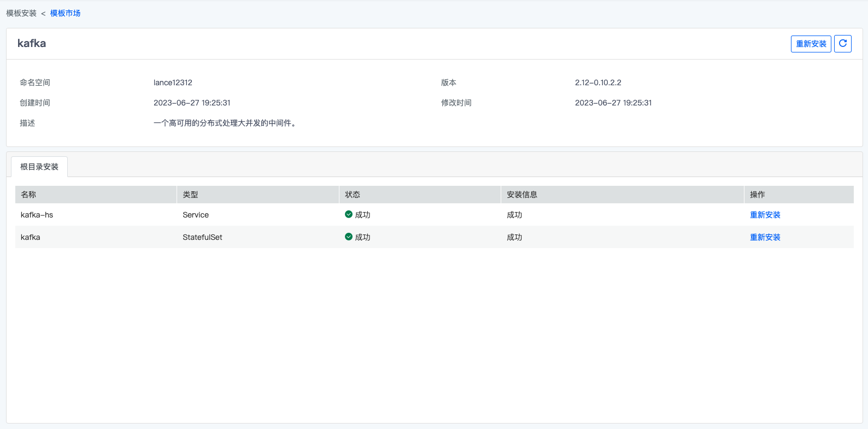This screenshot has width=868, height=429.
Task: Click the 修改时间 label
Action: (x=456, y=103)
